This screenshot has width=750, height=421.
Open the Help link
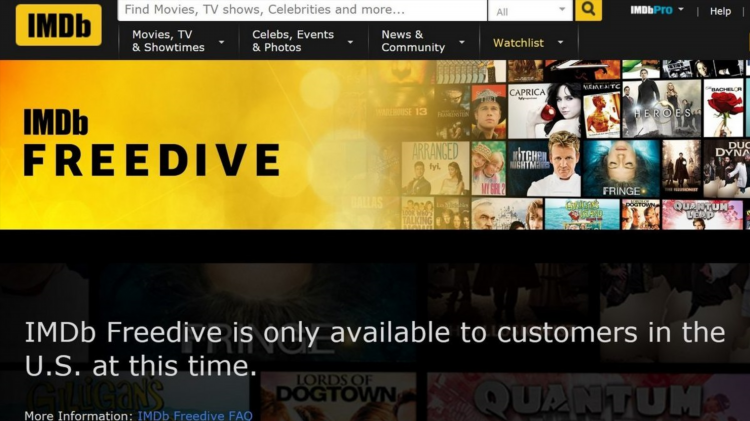click(x=720, y=11)
